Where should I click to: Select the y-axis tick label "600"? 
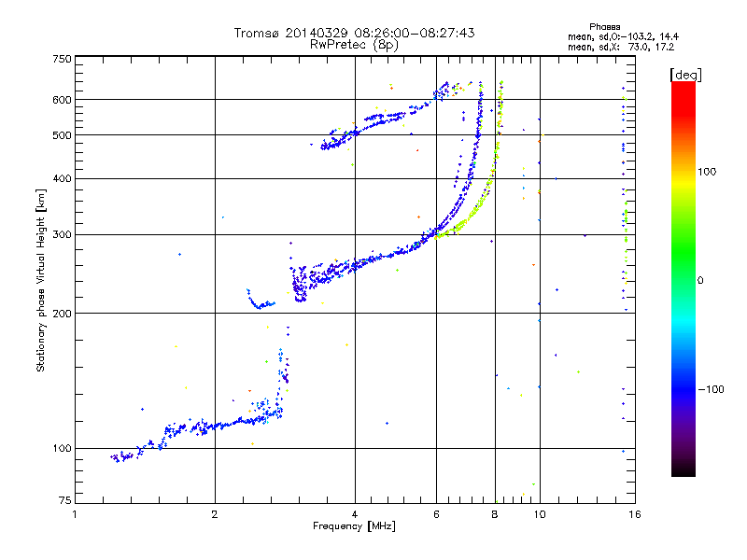pos(62,100)
